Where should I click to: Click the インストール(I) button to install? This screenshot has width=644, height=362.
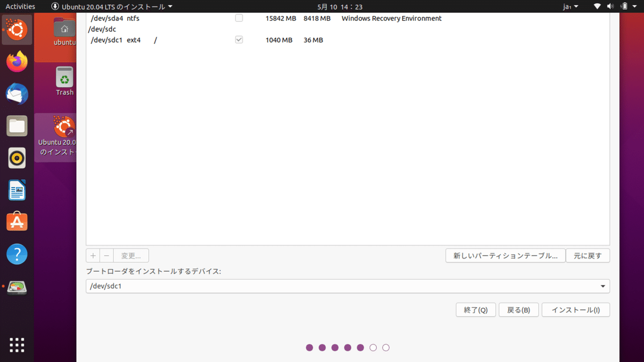(575, 309)
